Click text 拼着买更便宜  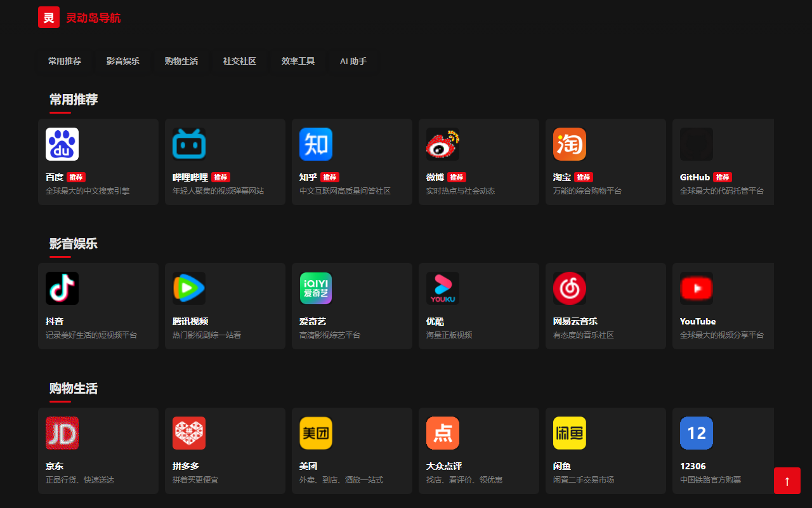click(x=195, y=480)
